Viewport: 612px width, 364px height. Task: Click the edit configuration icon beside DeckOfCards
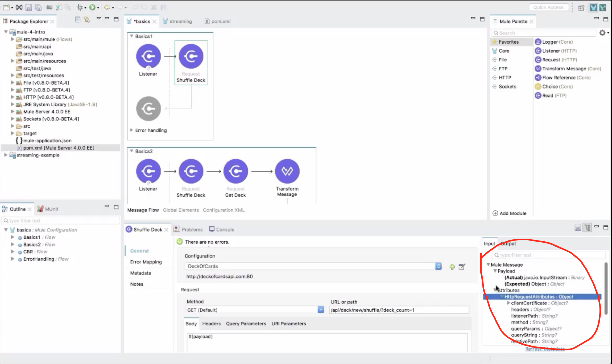[x=462, y=267]
